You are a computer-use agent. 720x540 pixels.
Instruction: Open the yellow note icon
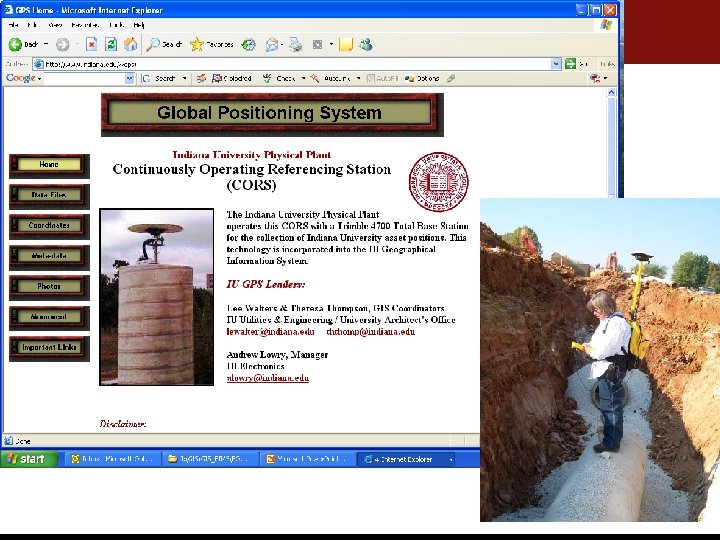pyautogui.click(x=346, y=45)
